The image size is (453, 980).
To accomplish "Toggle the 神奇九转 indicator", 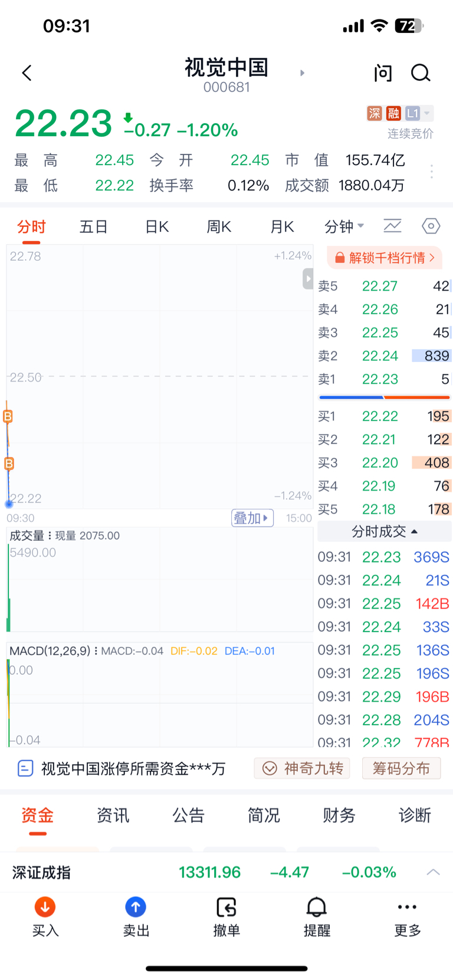I will click(302, 768).
